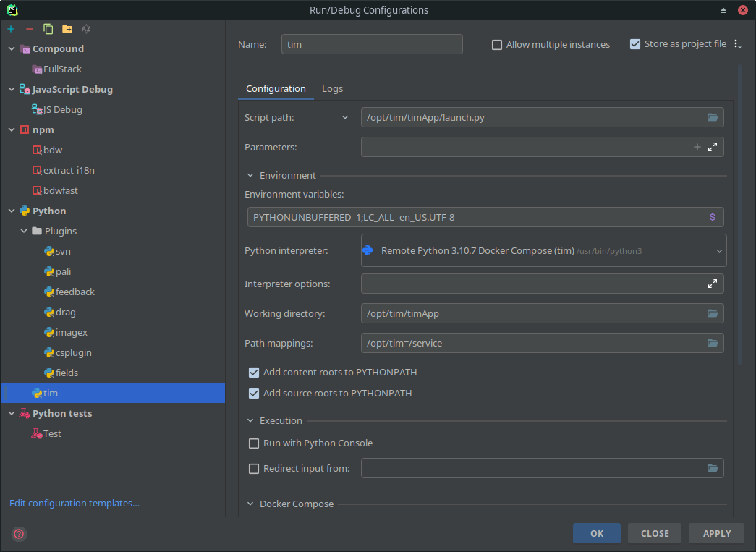Open path mappings folder icon
756x552 pixels.
coord(712,343)
